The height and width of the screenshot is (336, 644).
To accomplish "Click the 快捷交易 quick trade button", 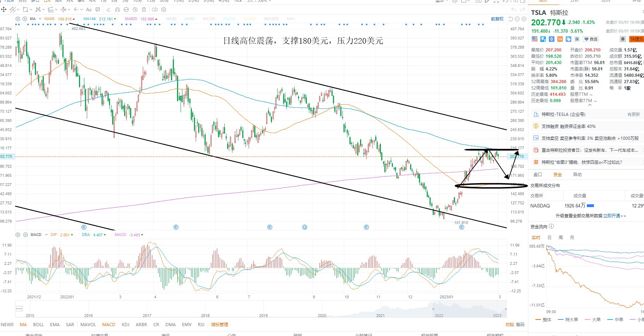I will pos(637,39).
